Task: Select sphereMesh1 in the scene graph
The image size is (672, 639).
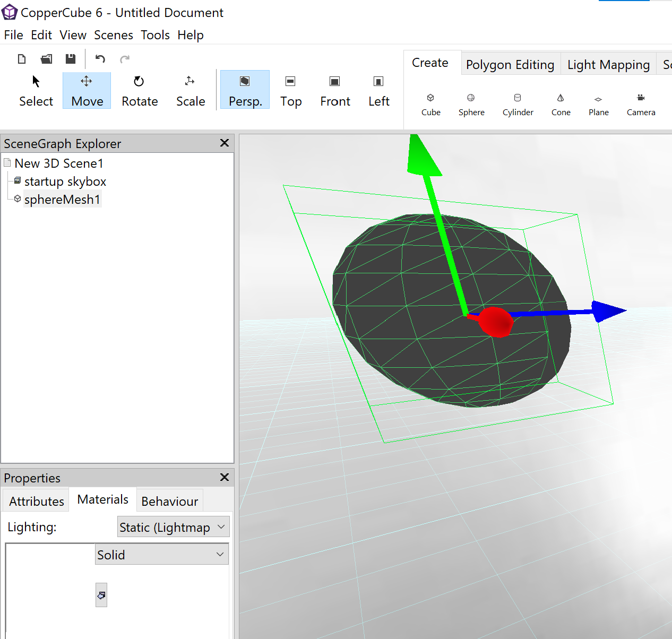Action: pyautogui.click(x=62, y=200)
